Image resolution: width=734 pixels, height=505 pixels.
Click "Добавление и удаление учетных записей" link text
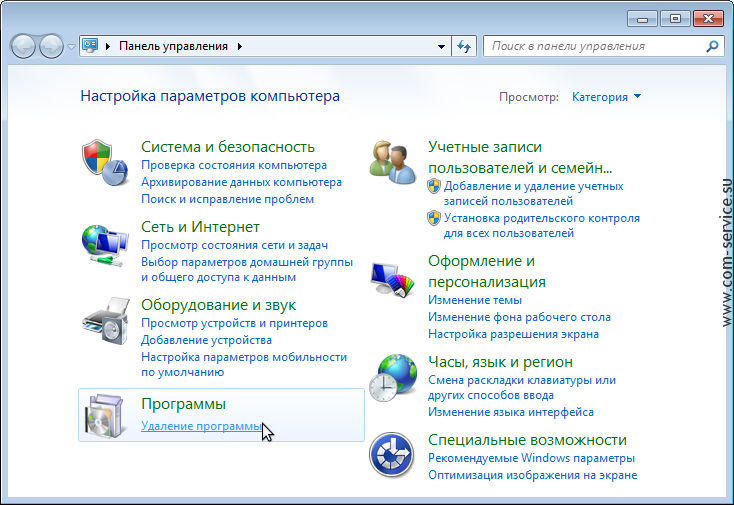534,193
